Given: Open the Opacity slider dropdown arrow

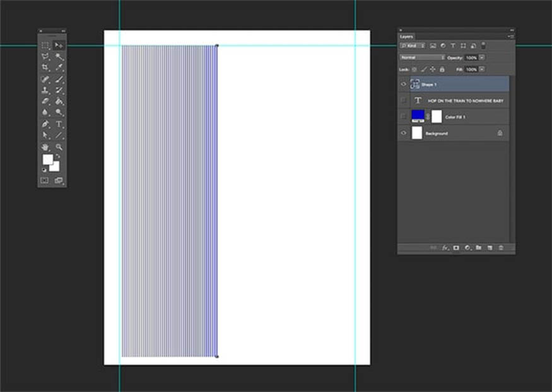Looking at the screenshot, I should pos(482,57).
